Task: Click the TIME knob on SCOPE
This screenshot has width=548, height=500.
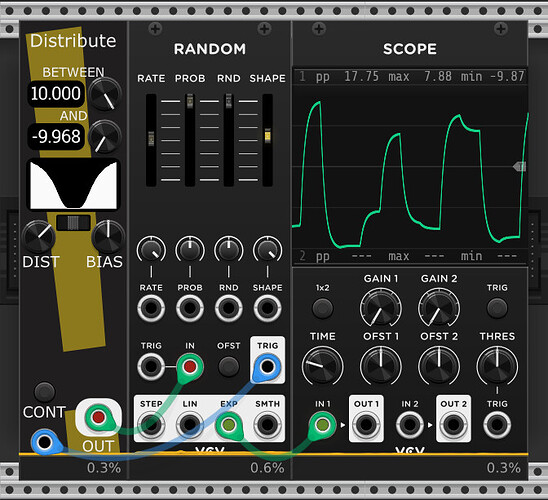Action: point(322,366)
